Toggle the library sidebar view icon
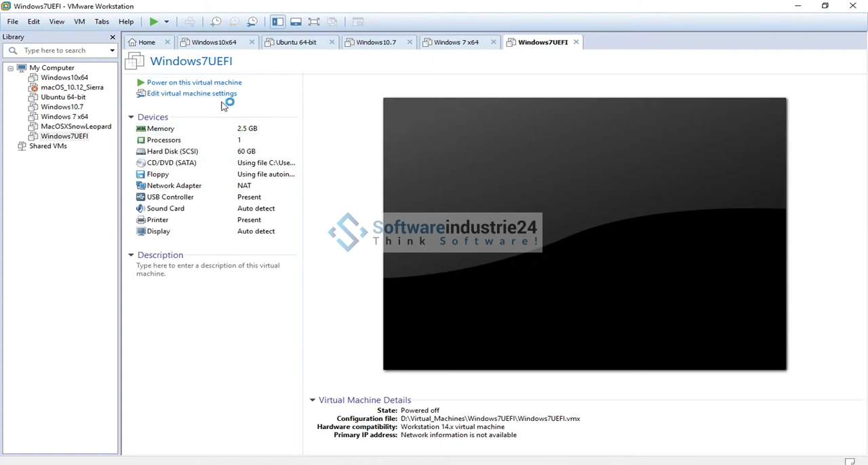868x465 pixels. tap(278, 22)
